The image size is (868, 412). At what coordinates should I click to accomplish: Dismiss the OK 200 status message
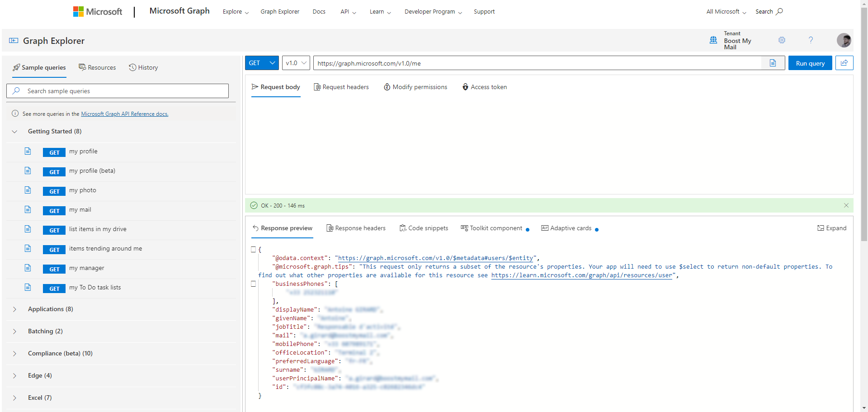tap(846, 205)
